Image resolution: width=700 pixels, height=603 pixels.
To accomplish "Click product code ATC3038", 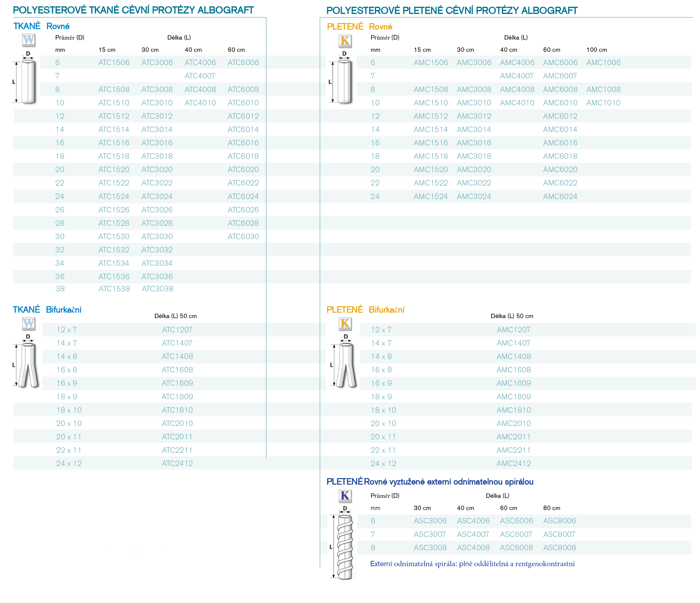I will 157,289.
